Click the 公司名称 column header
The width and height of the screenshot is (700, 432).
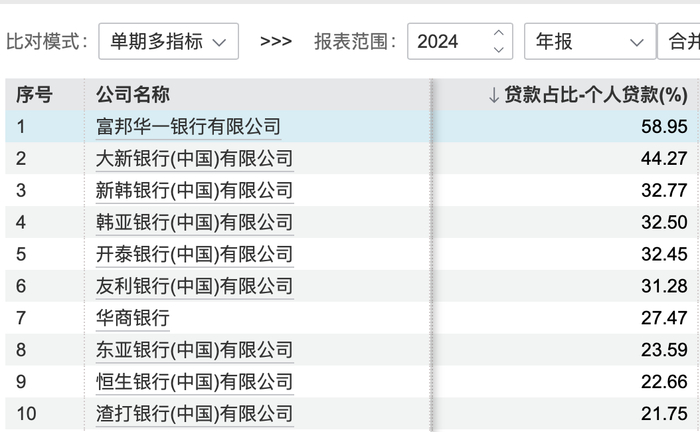tap(133, 95)
